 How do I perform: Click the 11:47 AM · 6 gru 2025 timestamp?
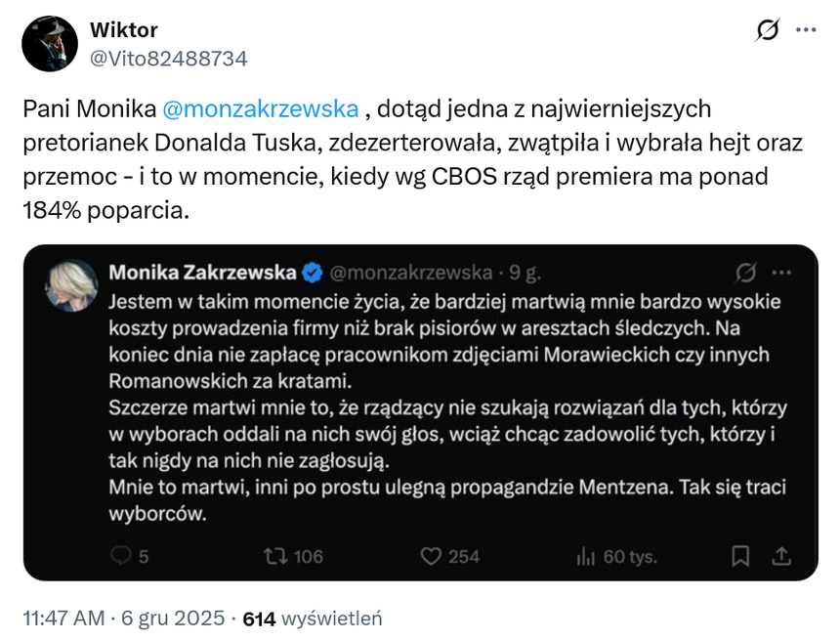127,619
